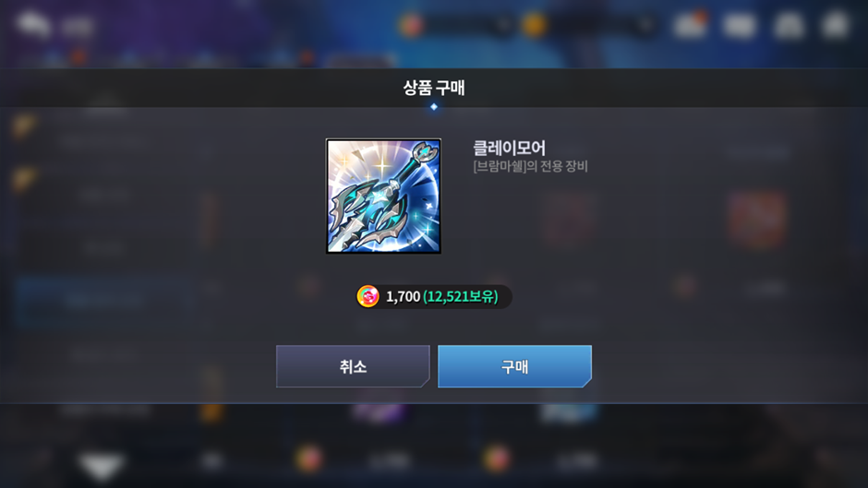
Task: Open blurred top icon with red notification dot
Action: [x=691, y=25]
